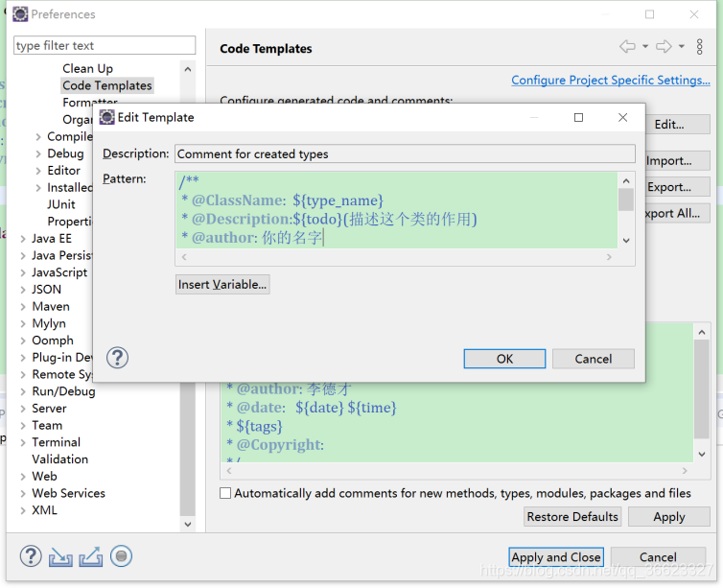Select JUnit in preferences tree
The image size is (723, 588).
pyautogui.click(x=60, y=204)
